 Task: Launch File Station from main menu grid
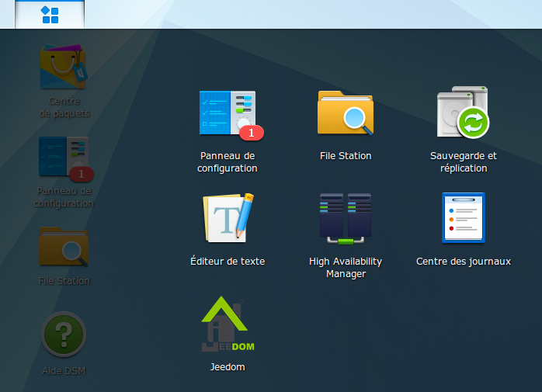pyautogui.click(x=346, y=113)
